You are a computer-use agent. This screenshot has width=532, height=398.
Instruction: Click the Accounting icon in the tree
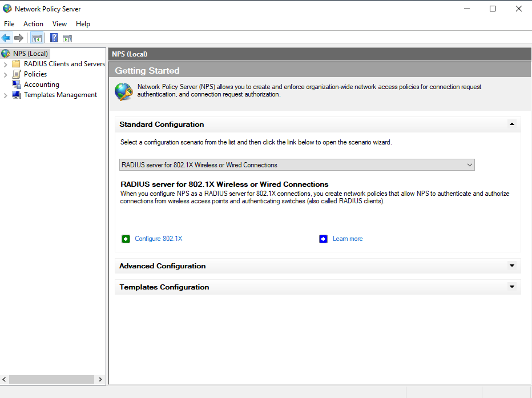[x=16, y=85]
